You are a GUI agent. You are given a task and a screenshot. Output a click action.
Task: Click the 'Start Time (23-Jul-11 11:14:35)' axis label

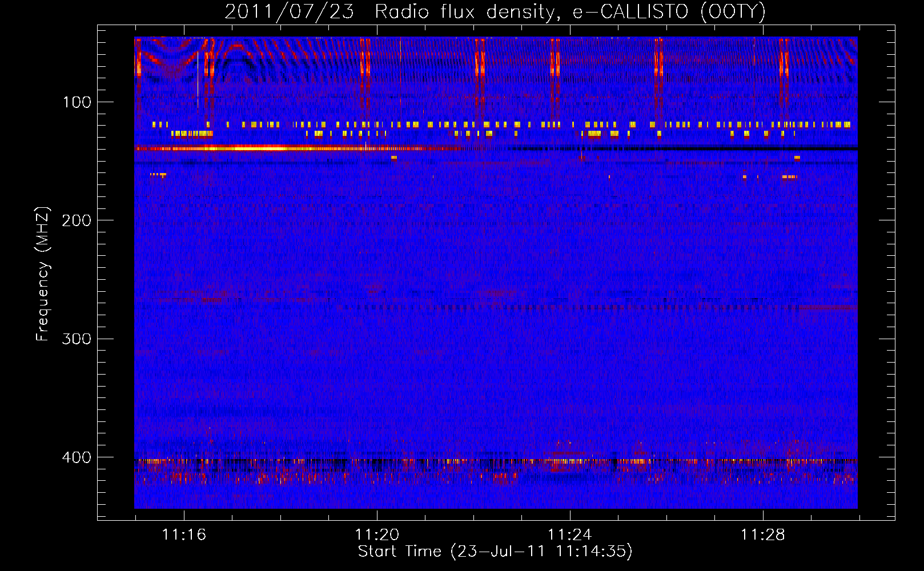point(495,552)
